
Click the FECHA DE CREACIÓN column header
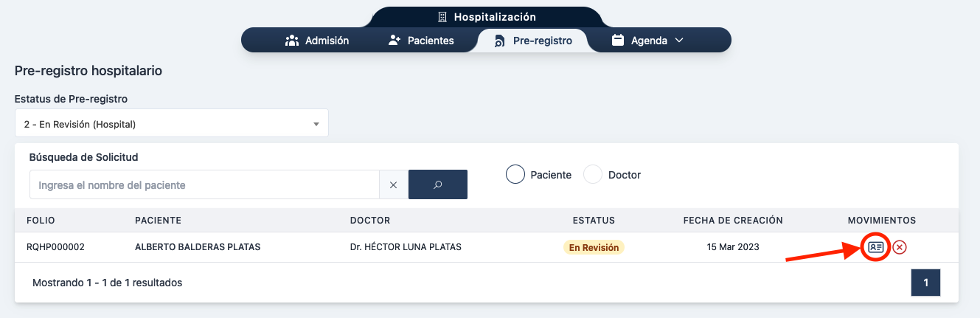tap(733, 221)
